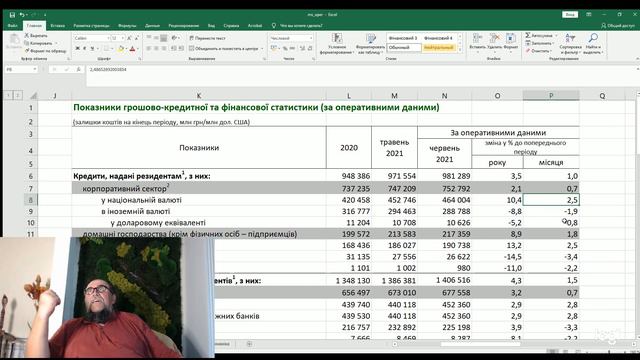Toggle Underline (Ч) formatting
This screenshot has height=360, width=640.
pyautogui.click(x=92, y=49)
